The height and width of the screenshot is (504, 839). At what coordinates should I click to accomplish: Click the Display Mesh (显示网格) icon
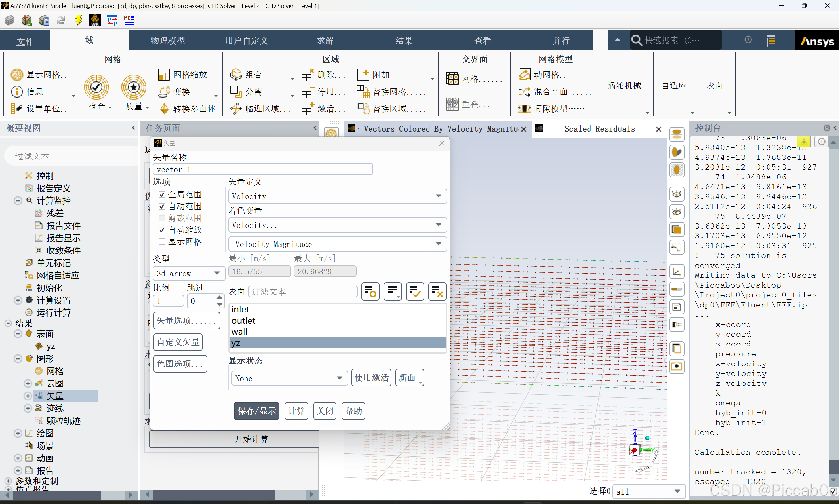click(17, 74)
